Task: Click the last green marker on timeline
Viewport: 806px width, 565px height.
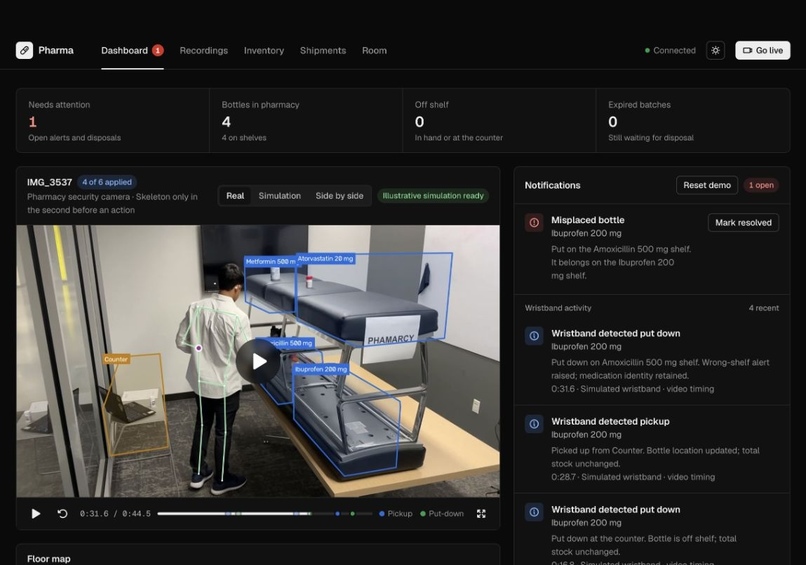Action: (353, 514)
